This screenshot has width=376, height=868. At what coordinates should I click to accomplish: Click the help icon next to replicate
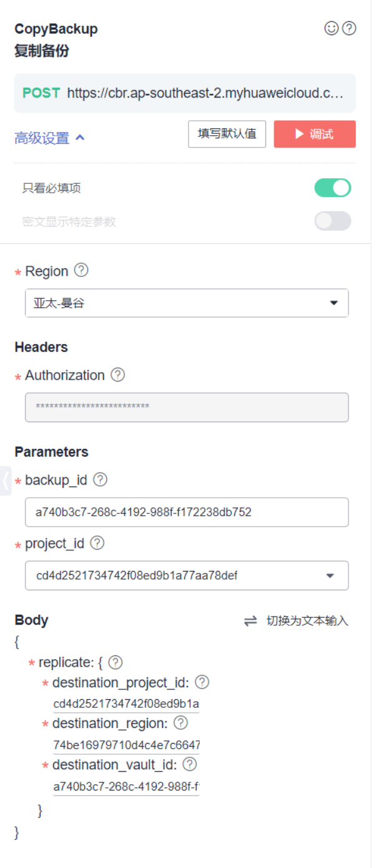coord(116,662)
